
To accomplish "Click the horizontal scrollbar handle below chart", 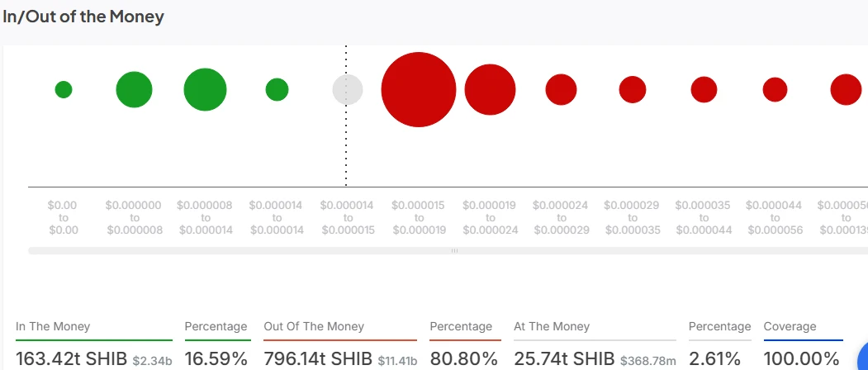I will click(454, 250).
